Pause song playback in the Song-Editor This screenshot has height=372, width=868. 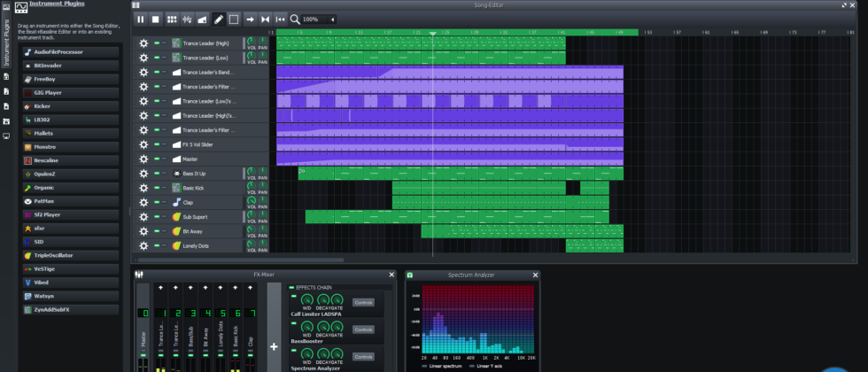tap(140, 19)
